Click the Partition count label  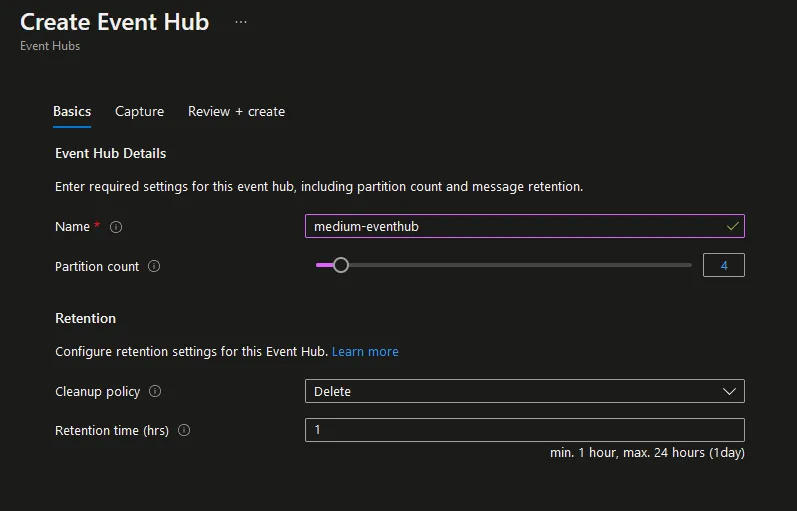click(97, 266)
